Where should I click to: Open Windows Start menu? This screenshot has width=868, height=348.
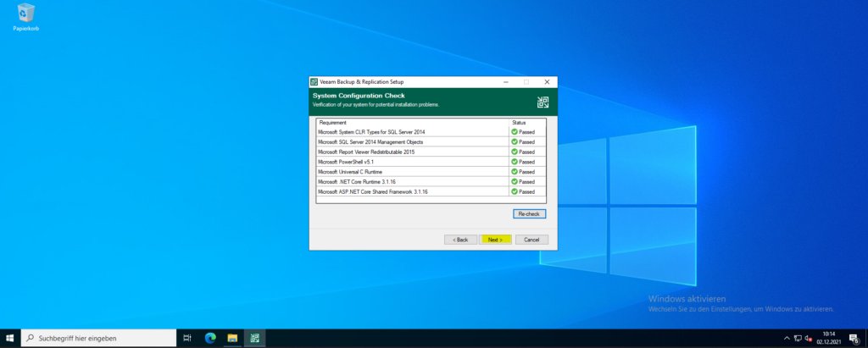(x=10, y=338)
